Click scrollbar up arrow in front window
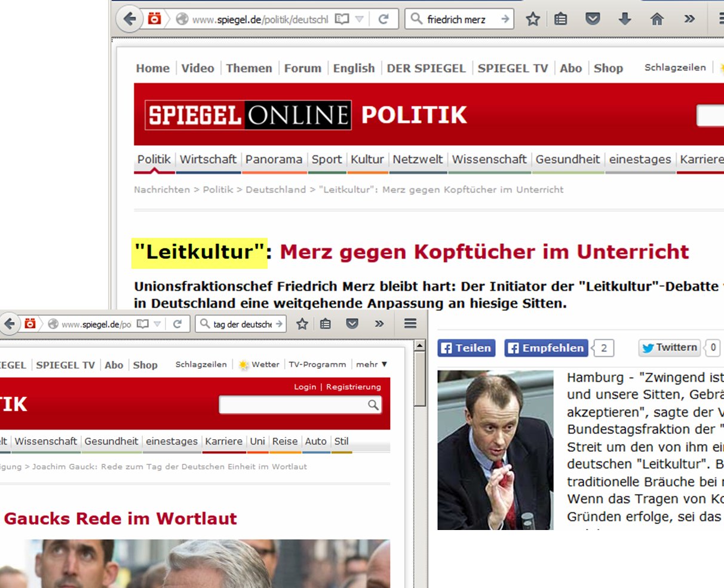The image size is (724, 588). tap(420, 346)
